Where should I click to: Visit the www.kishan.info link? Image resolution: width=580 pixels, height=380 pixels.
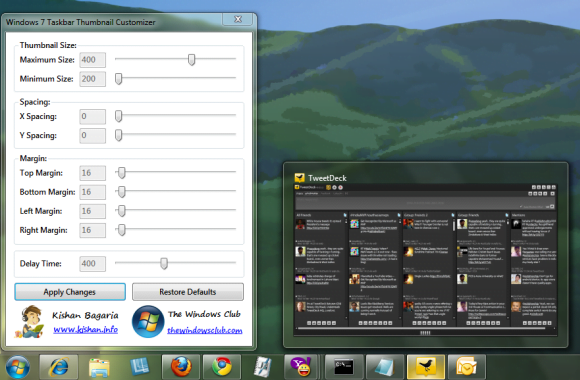85,329
